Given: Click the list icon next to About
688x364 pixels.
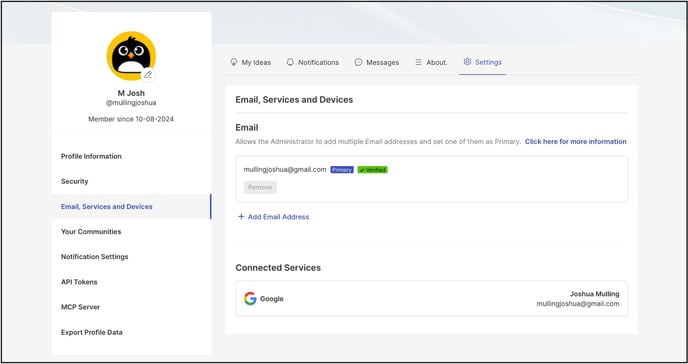Looking at the screenshot, I should tap(419, 62).
